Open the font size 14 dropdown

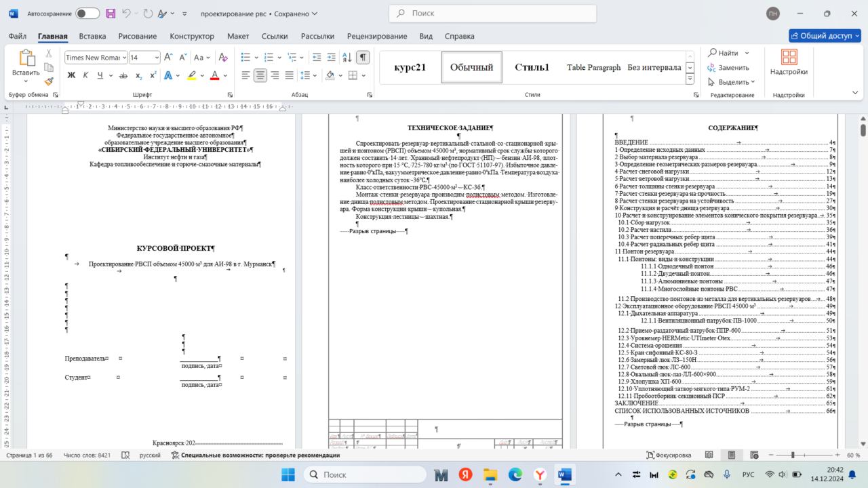point(157,58)
